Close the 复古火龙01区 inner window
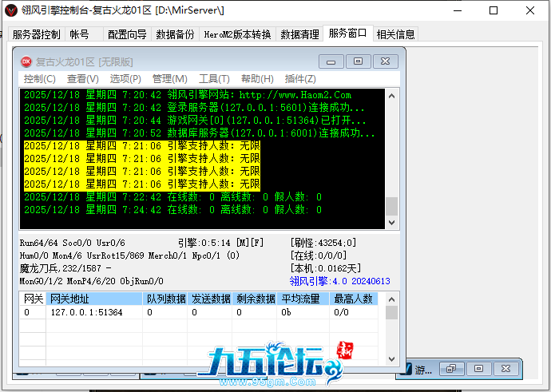The width and height of the screenshot is (551, 392). [385, 61]
